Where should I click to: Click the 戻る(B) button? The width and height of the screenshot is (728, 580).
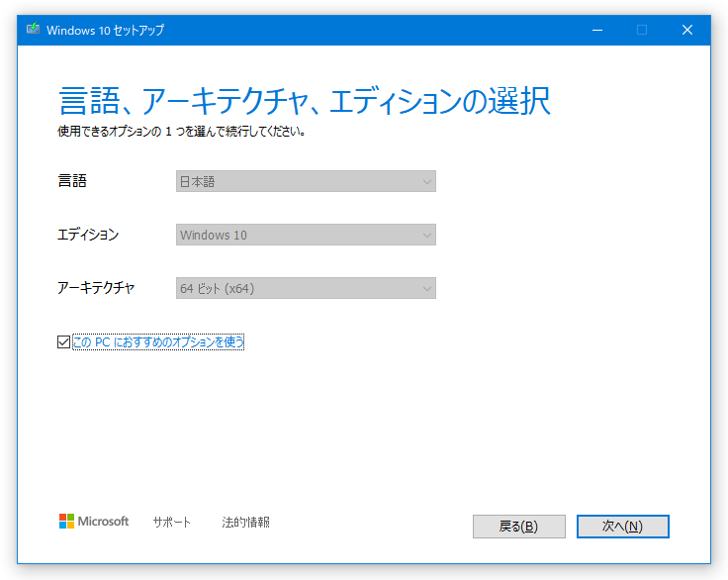click(x=519, y=527)
